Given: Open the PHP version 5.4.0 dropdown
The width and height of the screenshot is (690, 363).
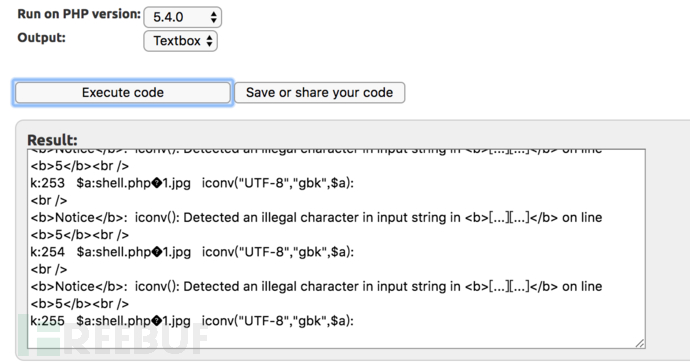Looking at the screenshot, I should click(183, 17).
